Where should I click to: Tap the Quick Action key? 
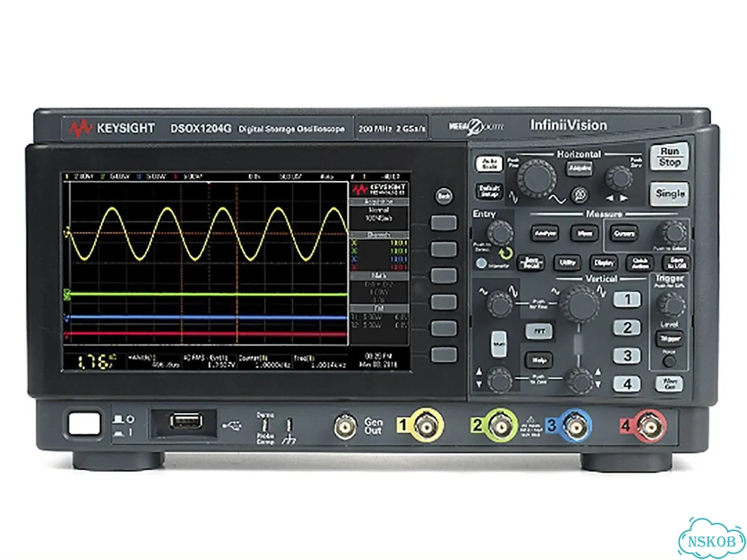click(x=639, y=263)
